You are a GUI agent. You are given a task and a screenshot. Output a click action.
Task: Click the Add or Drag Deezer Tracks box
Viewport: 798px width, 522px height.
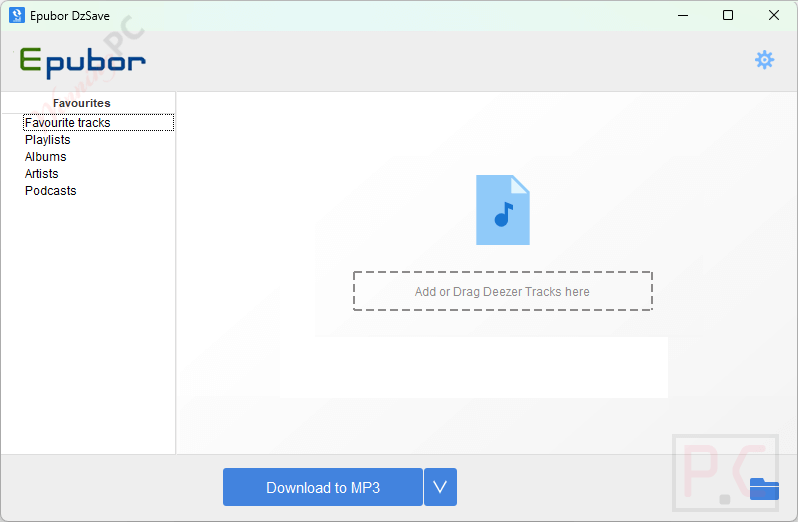click(x=503, y=291)
